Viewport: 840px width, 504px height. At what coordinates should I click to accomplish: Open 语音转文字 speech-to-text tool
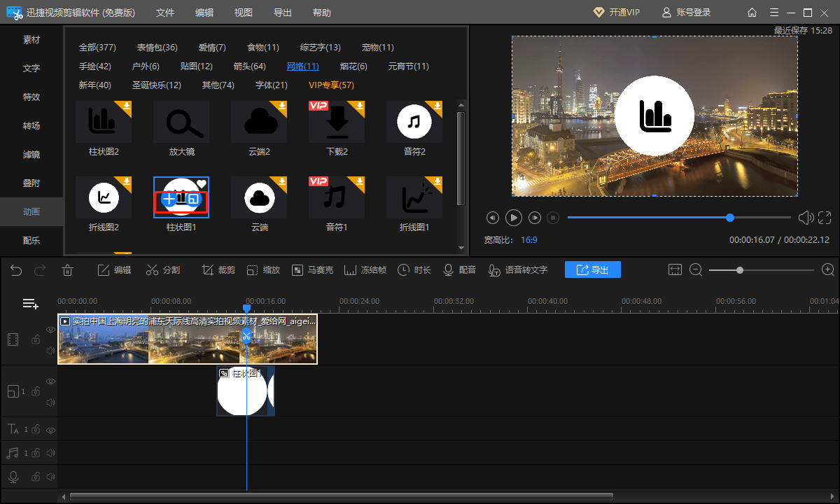[518, 270]
